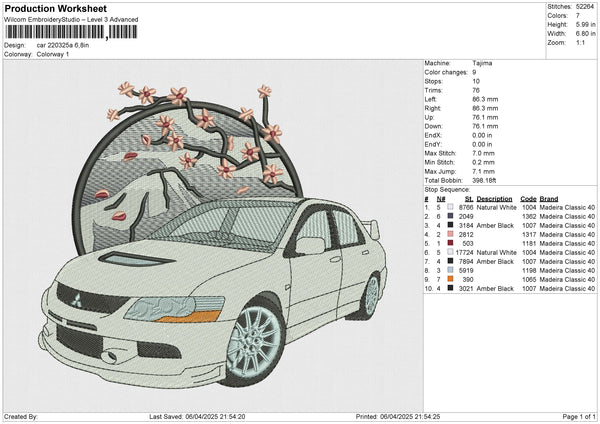Click the 'Brand' column header

pyautogui.click(x=549, y=199)
